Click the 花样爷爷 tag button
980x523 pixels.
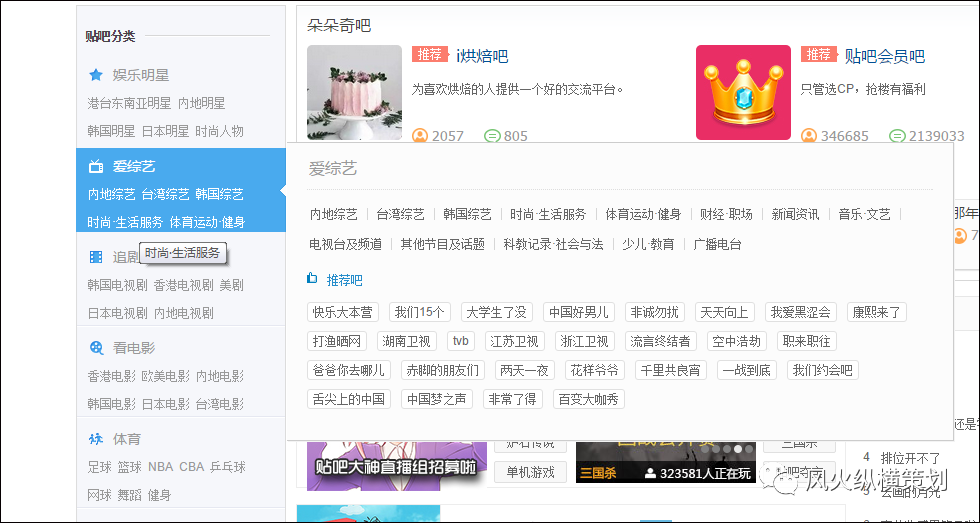pyautogui.click(x=595, y=370)
